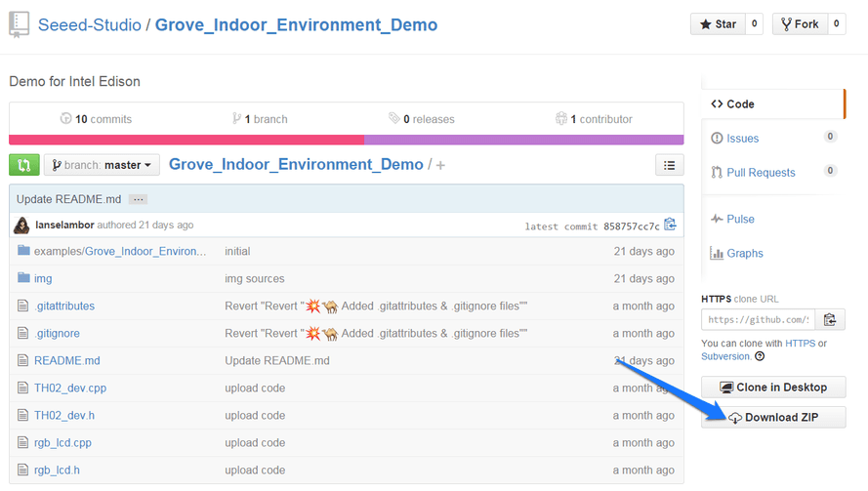The image size is (868, 491).
Task: Go to the Pulse section
Action: 740,219
